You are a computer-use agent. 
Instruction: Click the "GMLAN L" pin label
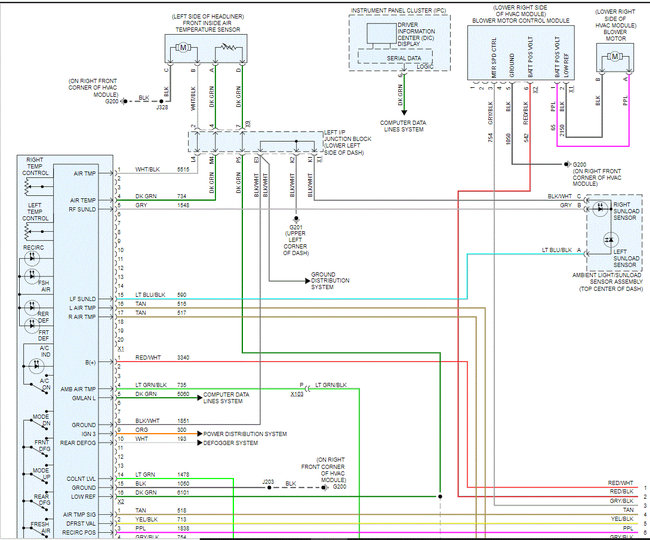point(84,398)
